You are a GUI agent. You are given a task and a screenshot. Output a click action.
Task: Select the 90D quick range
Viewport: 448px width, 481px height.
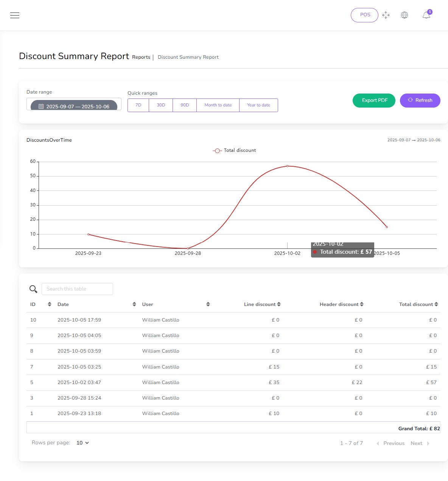tap(185, 105)
